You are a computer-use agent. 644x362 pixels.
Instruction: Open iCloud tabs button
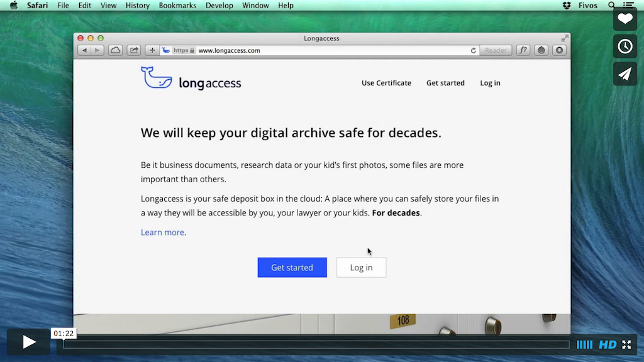[116, 50]
